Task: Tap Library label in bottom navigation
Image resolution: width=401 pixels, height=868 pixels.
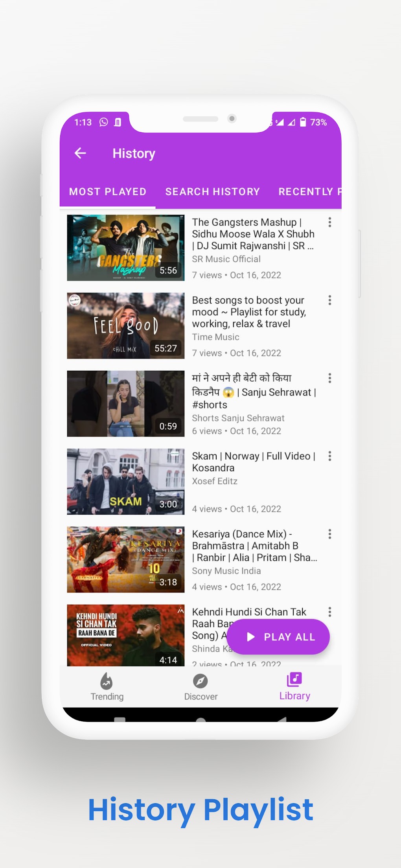Action: pyautogui.click(x=295, y=696)
